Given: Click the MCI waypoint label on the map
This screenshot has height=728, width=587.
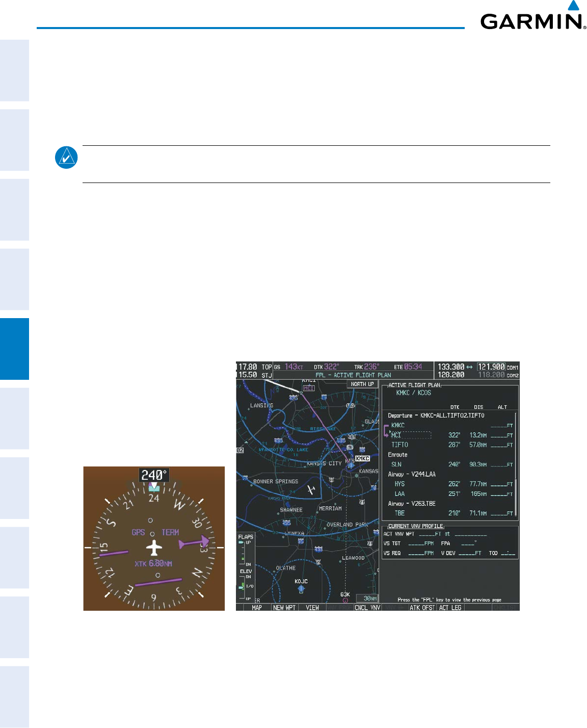Looking at the screenshot, I should pyautogui.click(x=309, y=388).
